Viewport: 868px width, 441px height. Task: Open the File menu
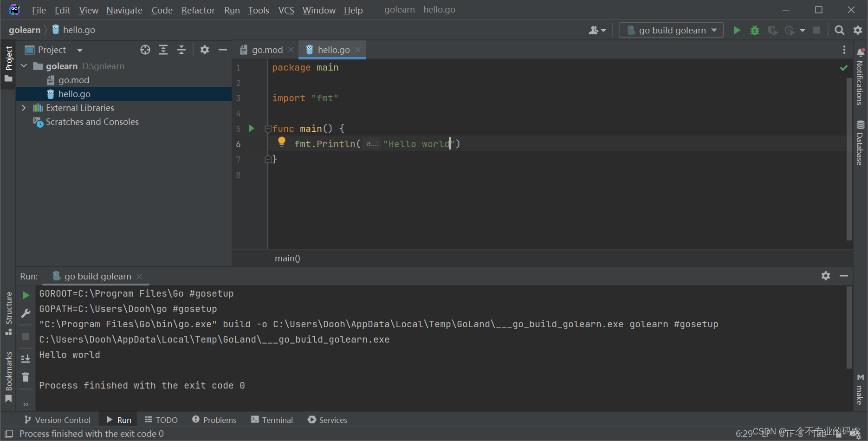click(x=39, y=10)
